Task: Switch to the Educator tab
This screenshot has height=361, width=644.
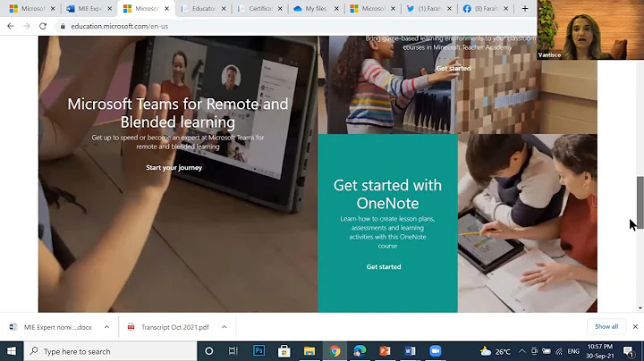Action: [x=203, y=9]
